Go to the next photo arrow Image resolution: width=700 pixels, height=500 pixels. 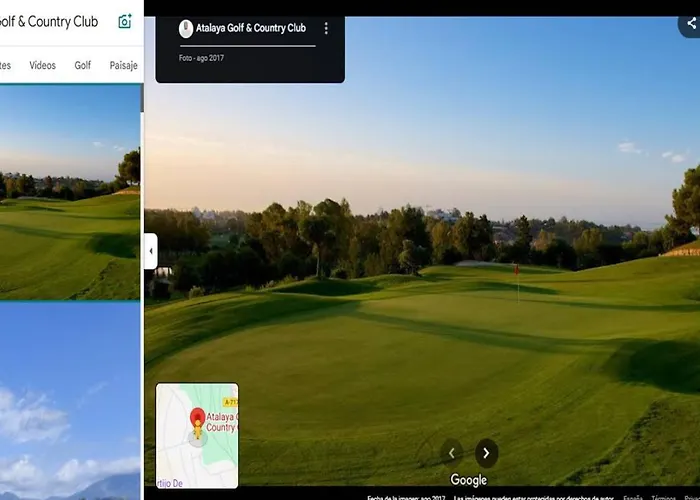pos(486,453)
